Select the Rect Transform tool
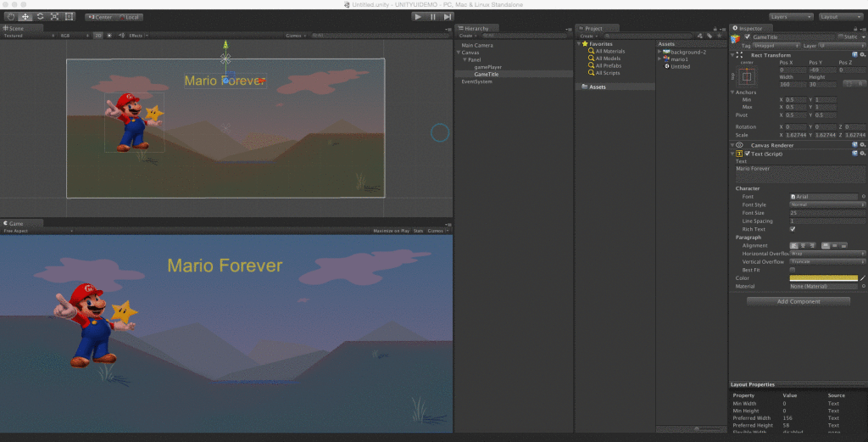Screen dimensions: 868x442 click(70, 17)
